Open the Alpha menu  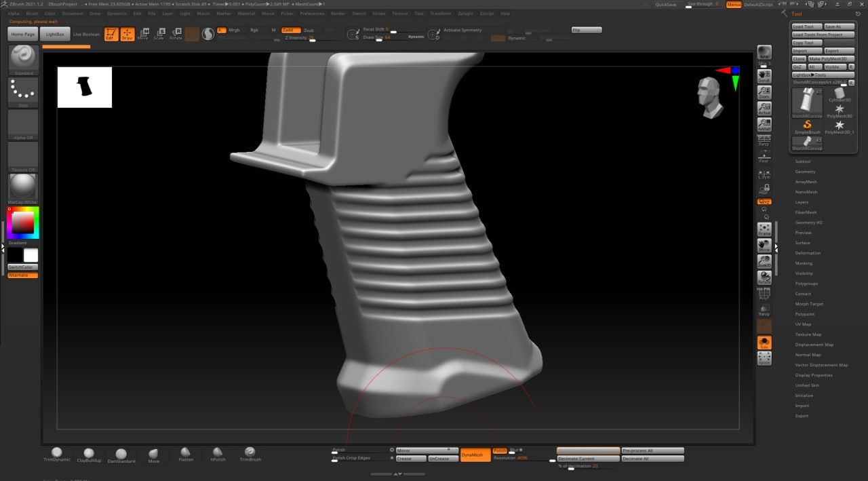[14, 14]
